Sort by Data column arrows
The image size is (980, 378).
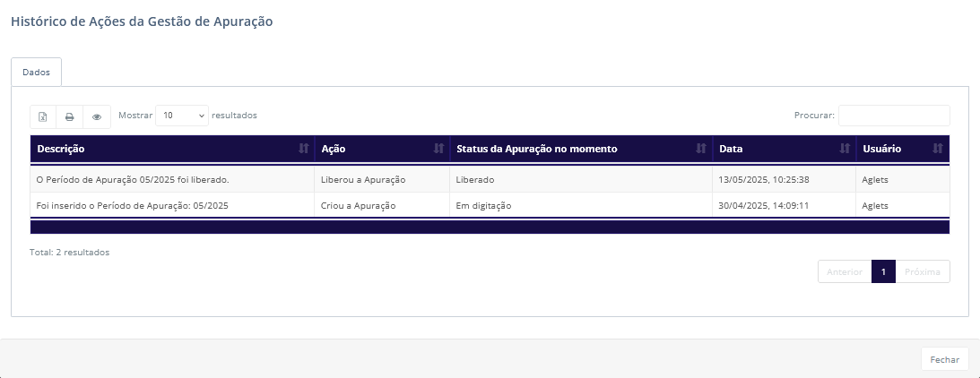tap(845, 149)
